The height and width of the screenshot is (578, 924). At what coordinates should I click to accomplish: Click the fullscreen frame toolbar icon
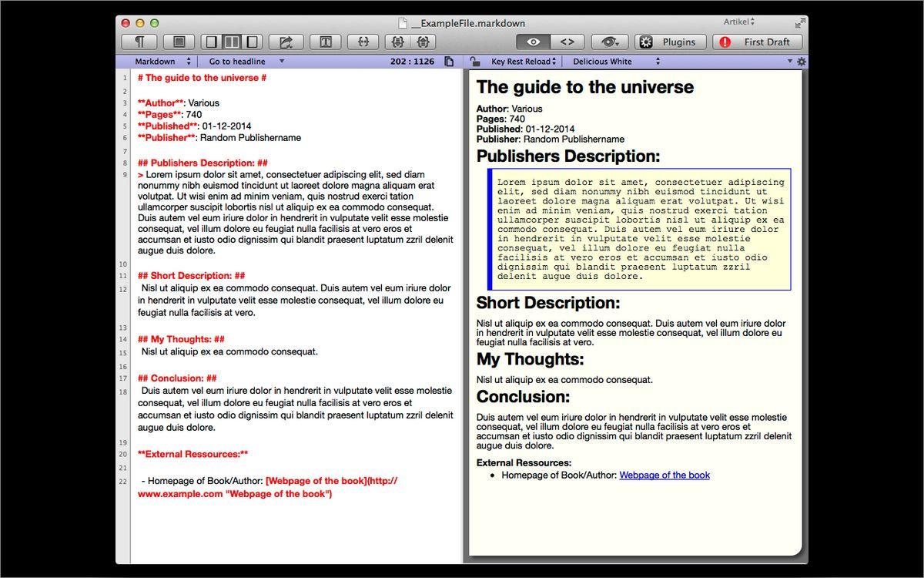coord(179,42)
